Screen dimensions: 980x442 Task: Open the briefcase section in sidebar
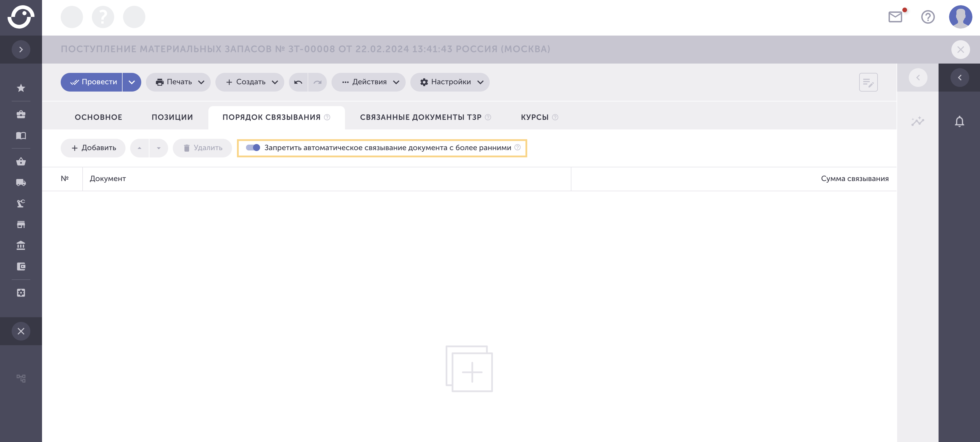tap(21, 114)
